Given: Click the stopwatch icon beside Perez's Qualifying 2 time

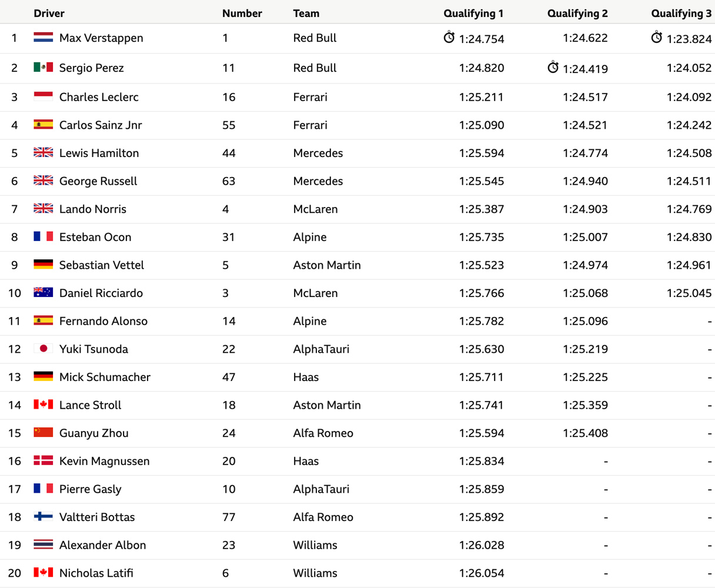Looking at the screenshot, I should [553, 68].
